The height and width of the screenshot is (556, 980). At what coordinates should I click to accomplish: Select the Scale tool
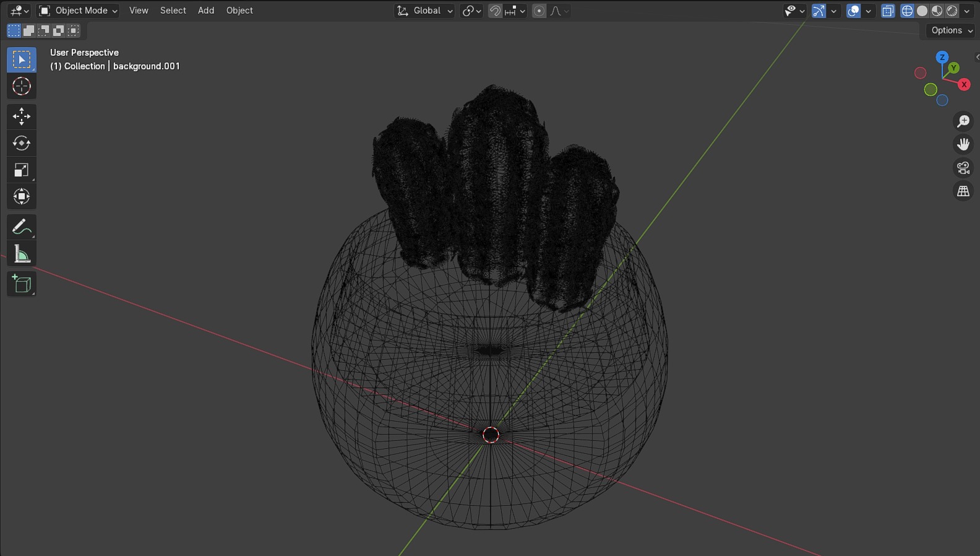[x=22, y=170]
